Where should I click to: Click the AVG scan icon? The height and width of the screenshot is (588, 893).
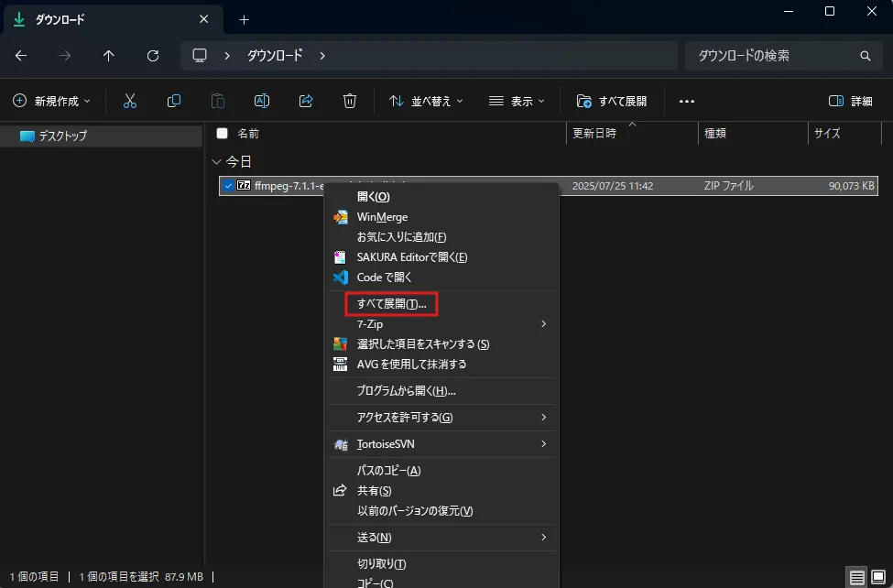tap(340, 344)
